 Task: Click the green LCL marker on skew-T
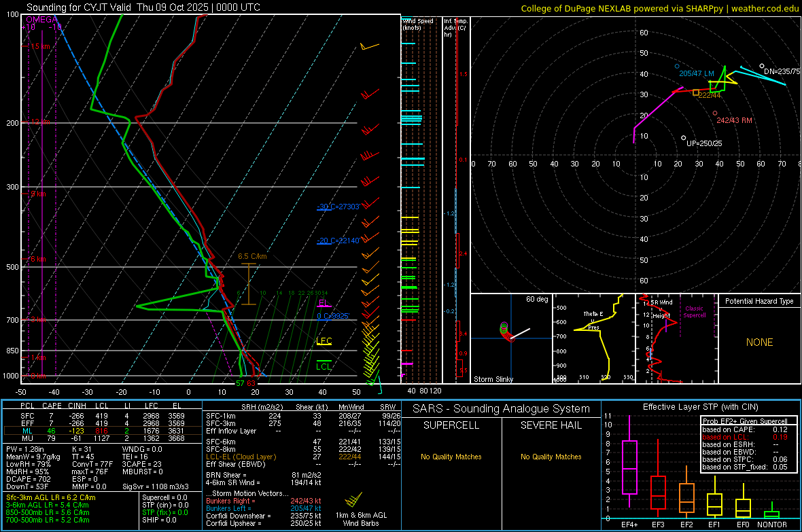click(324, 366)
